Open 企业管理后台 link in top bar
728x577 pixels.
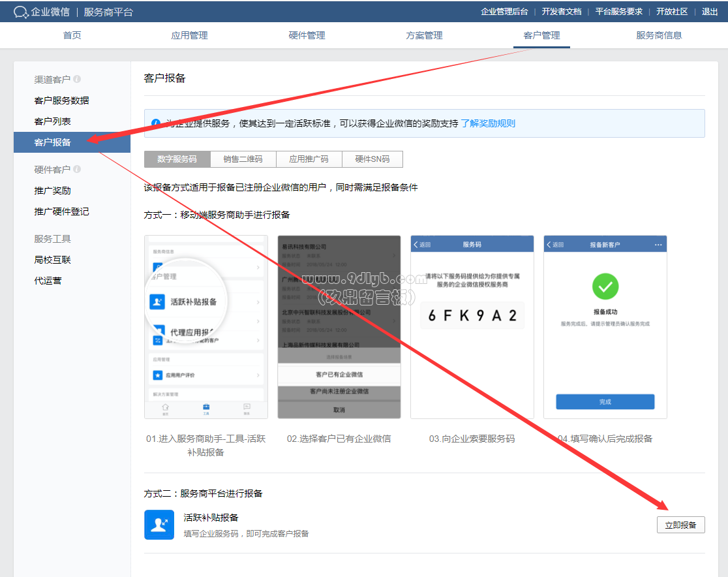(x=504, y=12)
